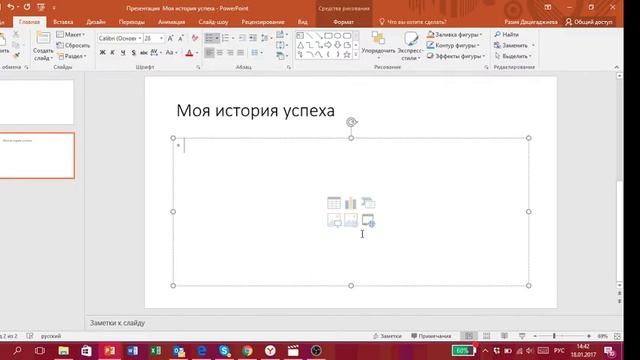
Task: Click Find (Найти) button
Action: [x=507, y=35]
